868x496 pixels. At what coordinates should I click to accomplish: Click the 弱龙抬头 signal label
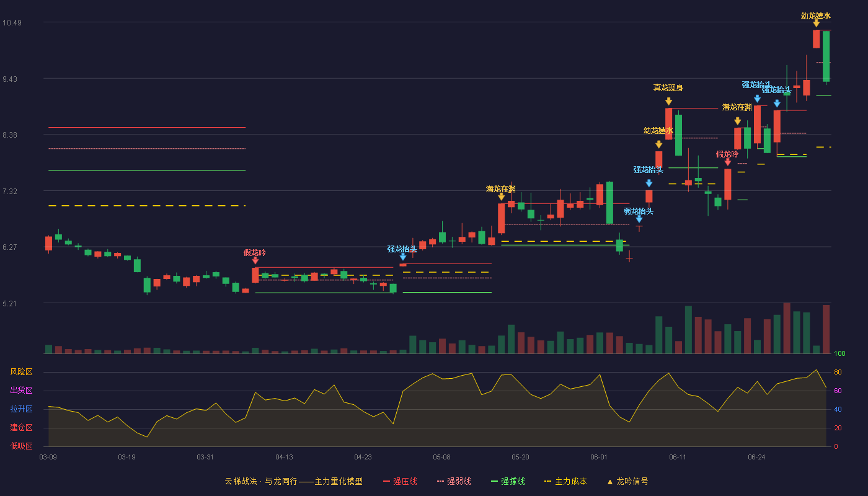(639, 211)
